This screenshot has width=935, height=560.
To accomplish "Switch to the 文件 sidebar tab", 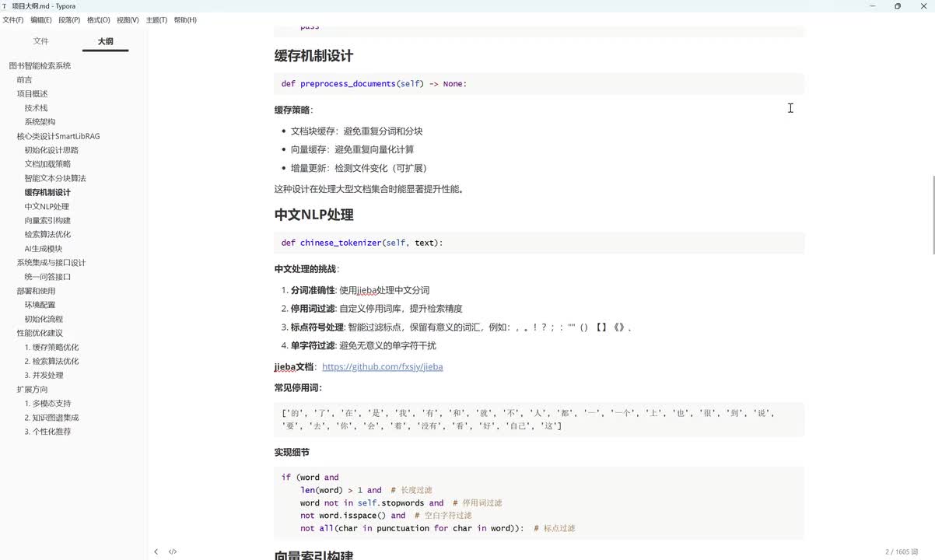I will (x=41, y=41).
